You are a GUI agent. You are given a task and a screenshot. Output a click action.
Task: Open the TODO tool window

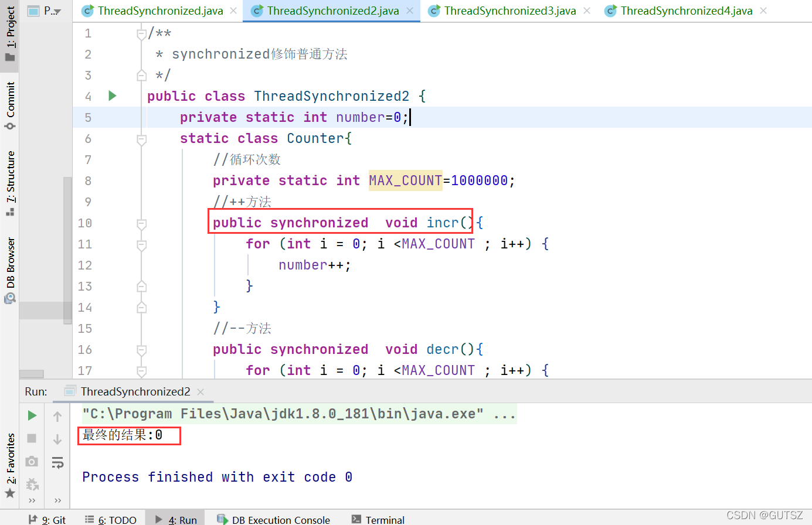click(x=110, y=519)
